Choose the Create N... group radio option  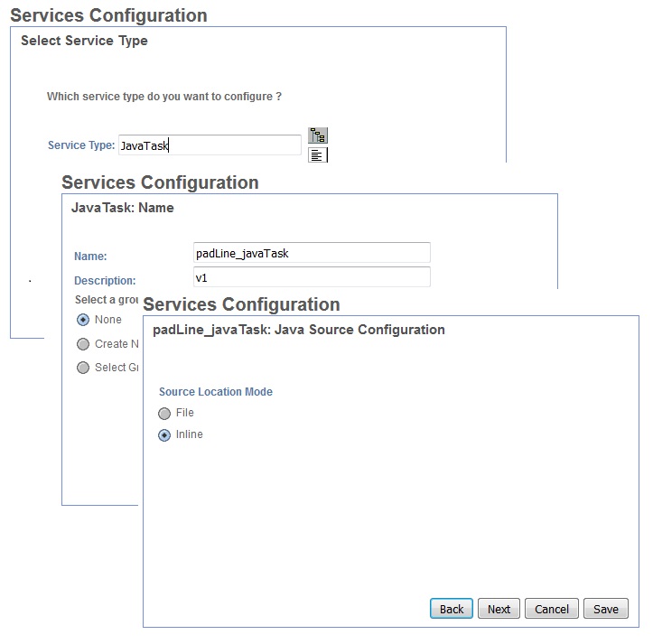pyautogui.click(x=83, y=344)
